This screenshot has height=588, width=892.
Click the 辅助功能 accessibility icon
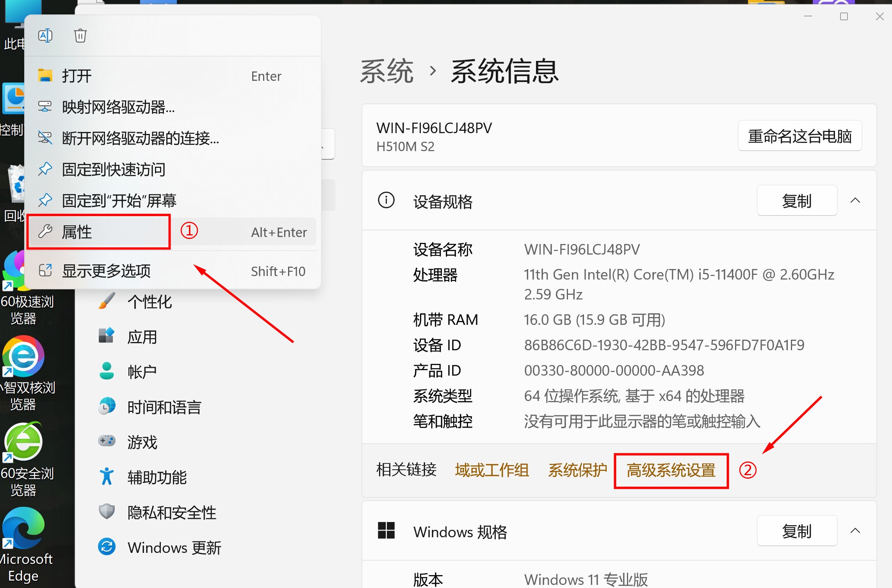coord(107,476)
